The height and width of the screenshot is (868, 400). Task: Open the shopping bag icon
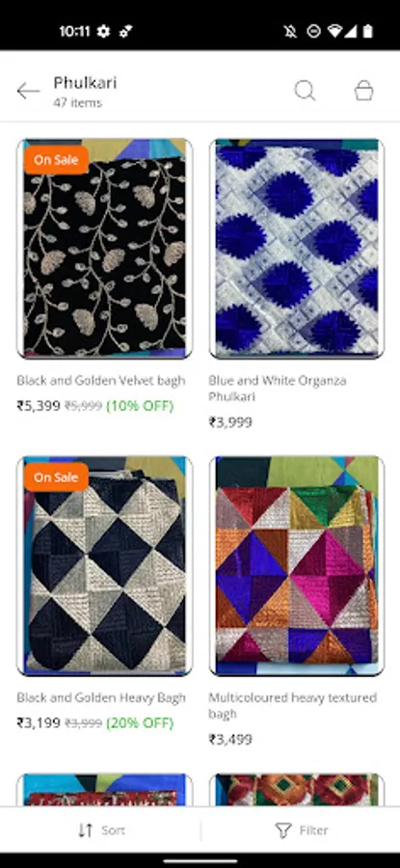click(364, 91)
